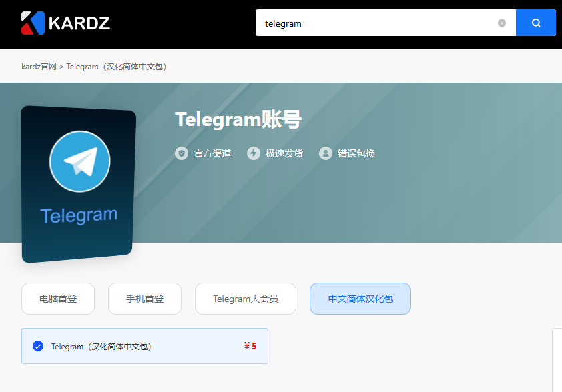The image size is (562, 392).
Task: Click the Telegram（汉化简体中文包）option name
Action: tap(101, 347)
